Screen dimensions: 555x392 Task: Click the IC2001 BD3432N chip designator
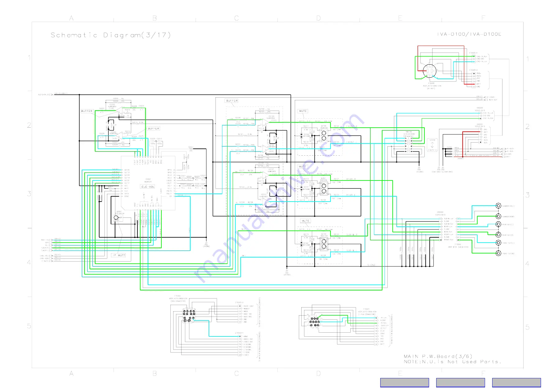148,180
